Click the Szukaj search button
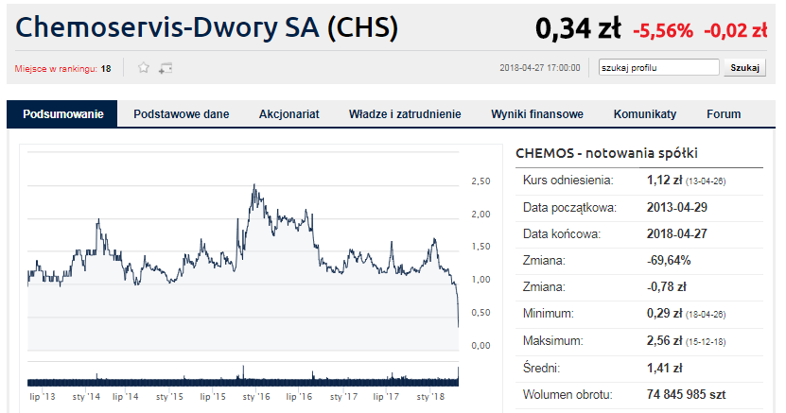 (x=744, y=68)
